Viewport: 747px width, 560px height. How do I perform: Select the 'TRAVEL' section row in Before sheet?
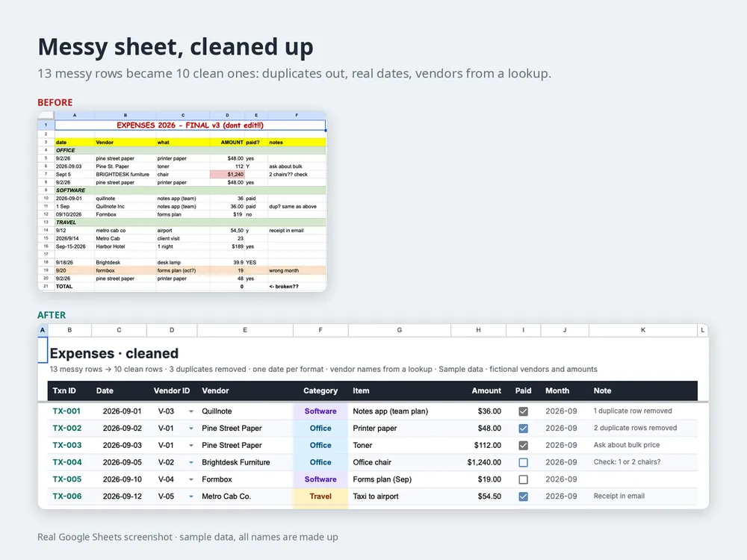click(x=190, y=223)
